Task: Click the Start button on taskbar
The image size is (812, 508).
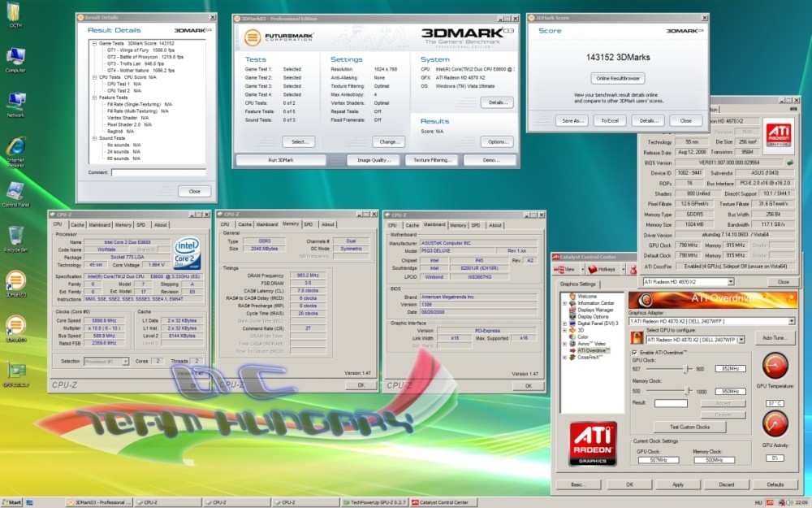Action: click(11, 502)
